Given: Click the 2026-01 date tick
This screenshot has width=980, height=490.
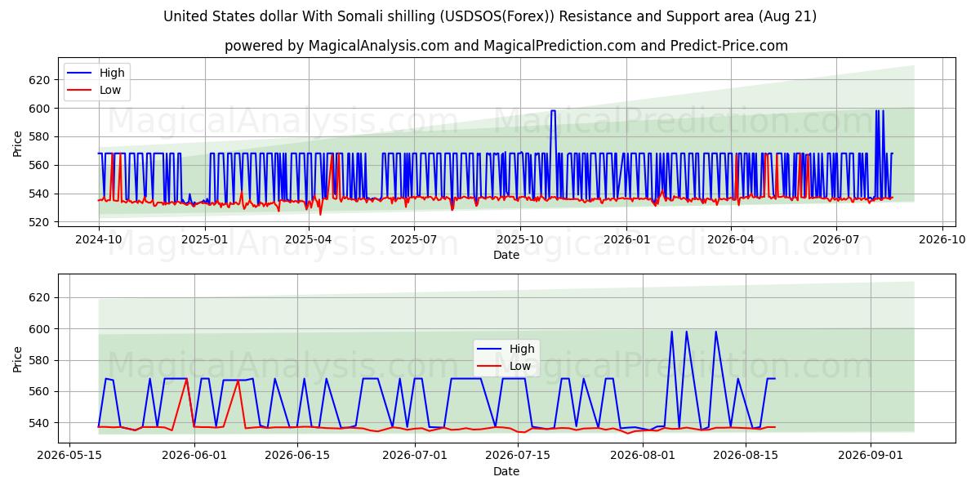Looking at the screenshot, I should (626, 240).
